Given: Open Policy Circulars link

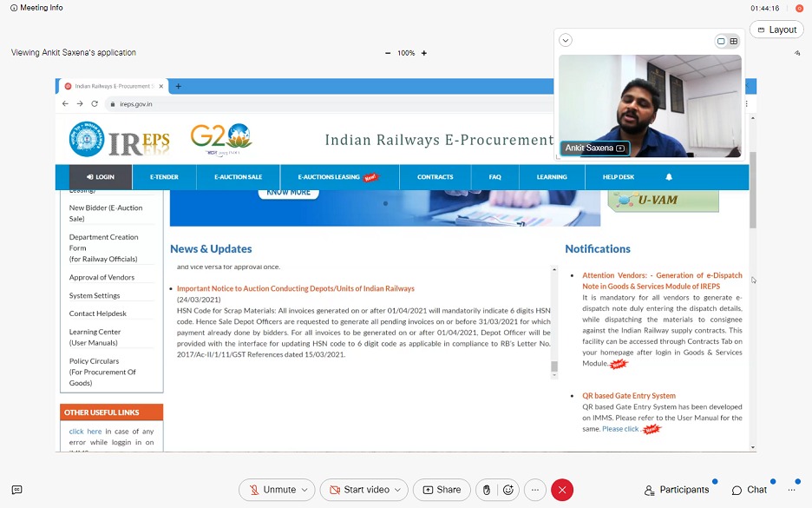Looking at the screenshot, I should click(x=102, y=372).
